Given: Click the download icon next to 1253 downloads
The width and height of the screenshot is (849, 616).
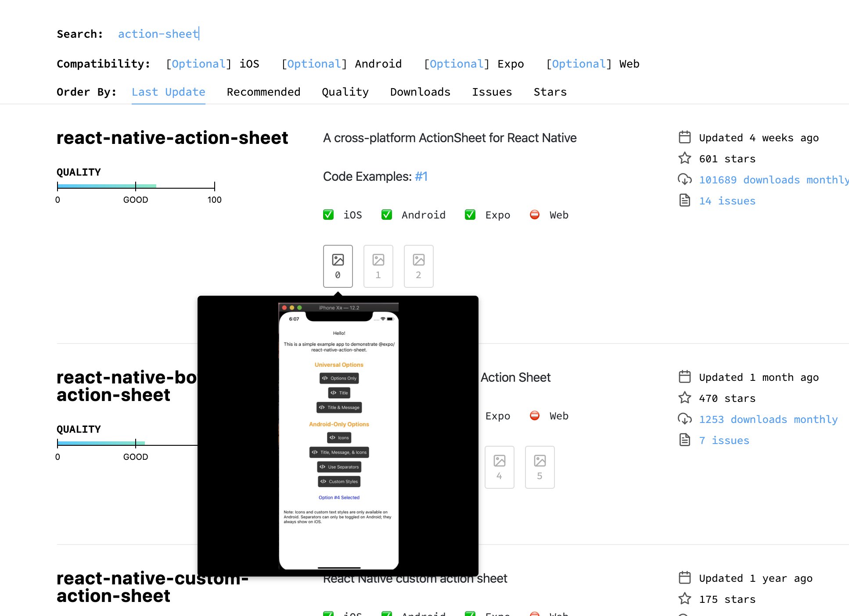Looking at the screenshot, I should click(x=685, y=419).
